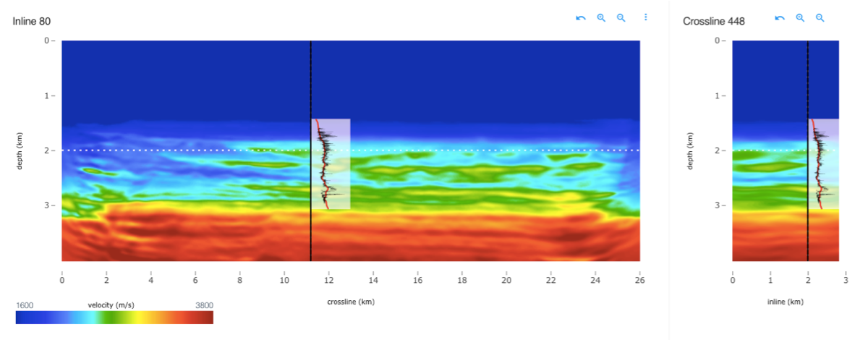Click the 'Inline 80' title text
The width and height of the screenshot is (868, 340).
[32, 22]
